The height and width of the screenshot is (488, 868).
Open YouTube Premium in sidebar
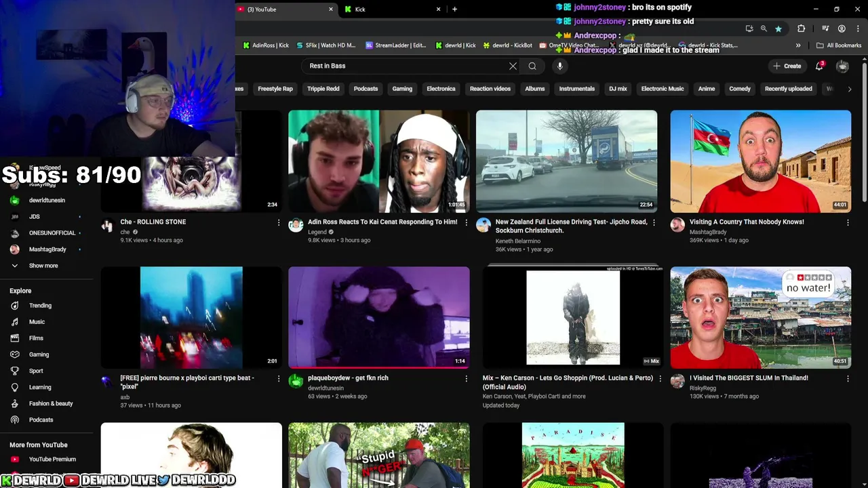pos(52,459)
